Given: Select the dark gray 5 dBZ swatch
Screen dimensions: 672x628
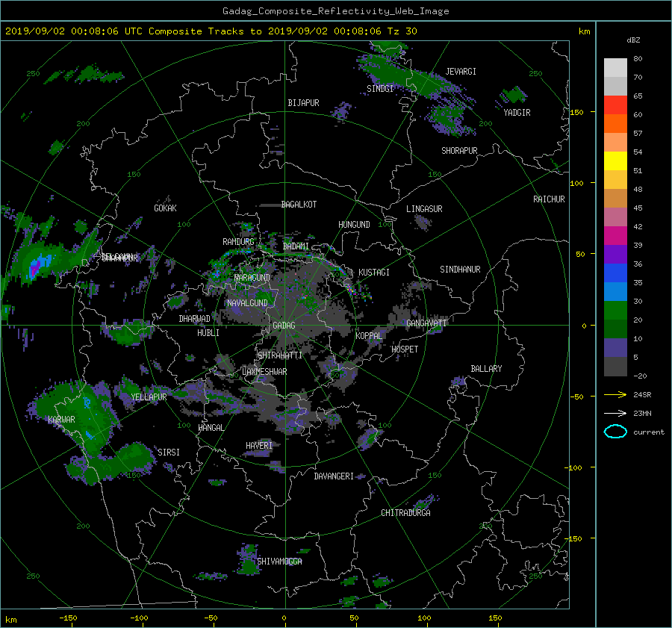Looking at the screenshot, I should [x=615, y=367].
